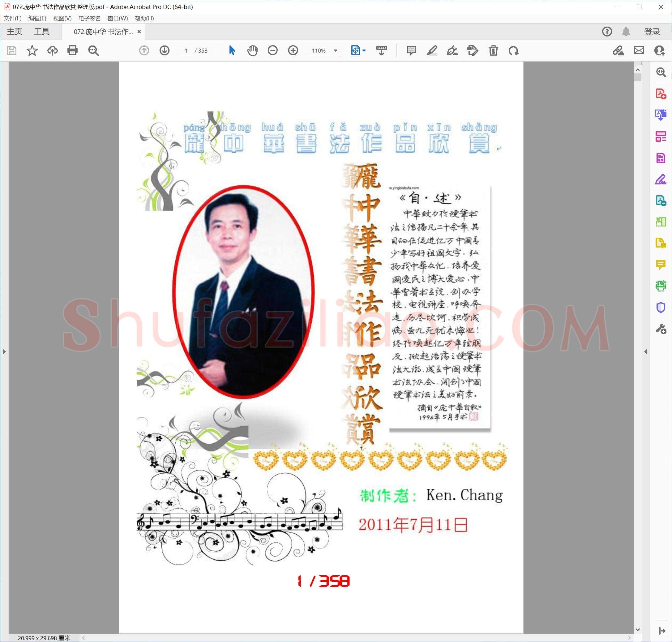
Task: Click the right pane collapse arrow at bottom
Action: (662, 631)
